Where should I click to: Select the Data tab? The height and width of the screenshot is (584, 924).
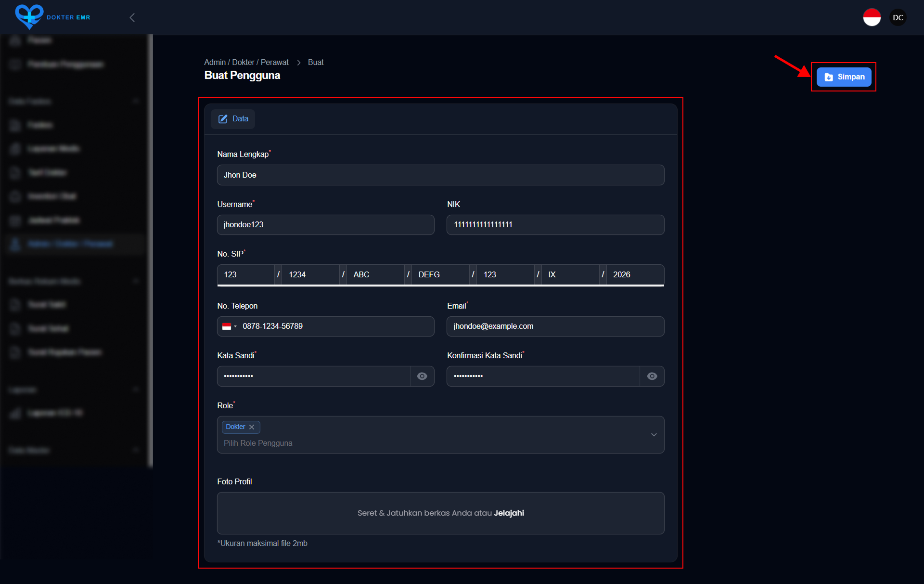[x=233, y=119]
